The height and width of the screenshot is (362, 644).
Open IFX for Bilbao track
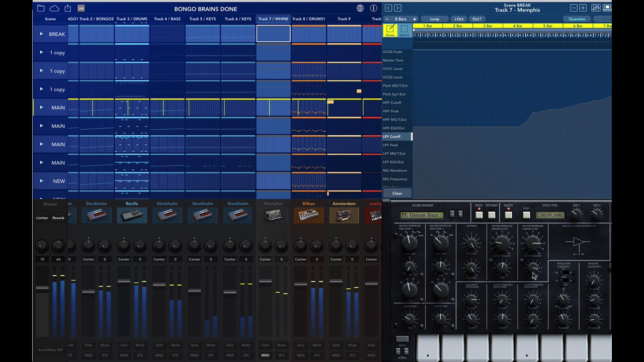click(316, 355)
